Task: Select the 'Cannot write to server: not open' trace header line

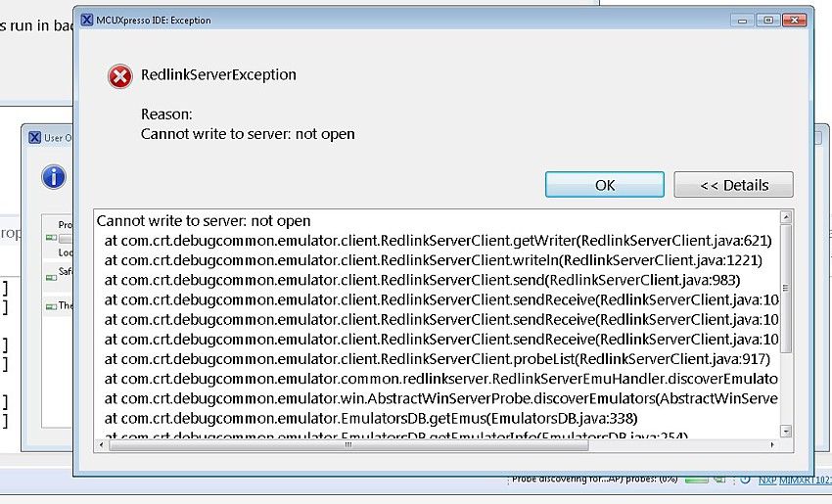Action: pyautogui.click(x=204, y=221)
